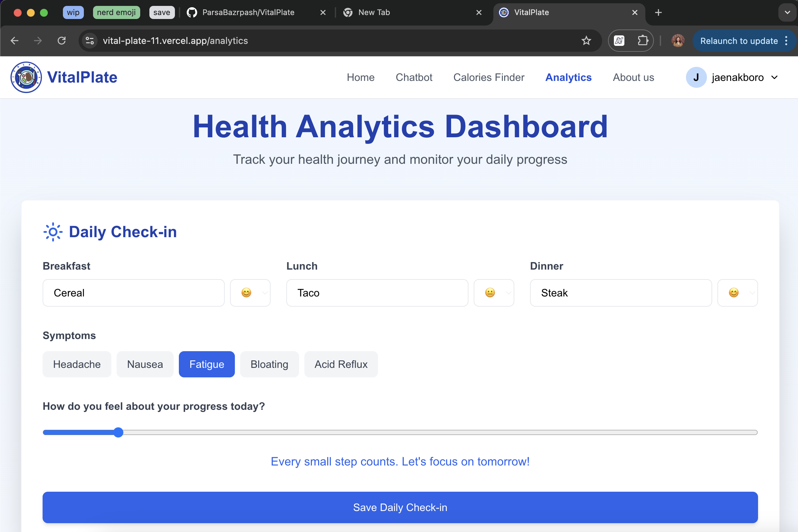Open the Extensions puzzle icon

tap(642, 41)
